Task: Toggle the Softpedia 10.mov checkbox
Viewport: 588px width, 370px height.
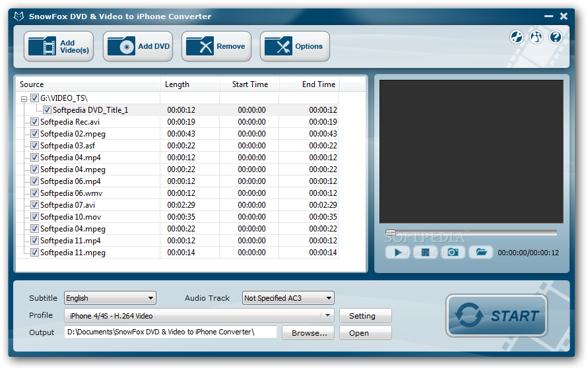Action: coord(34,217)
